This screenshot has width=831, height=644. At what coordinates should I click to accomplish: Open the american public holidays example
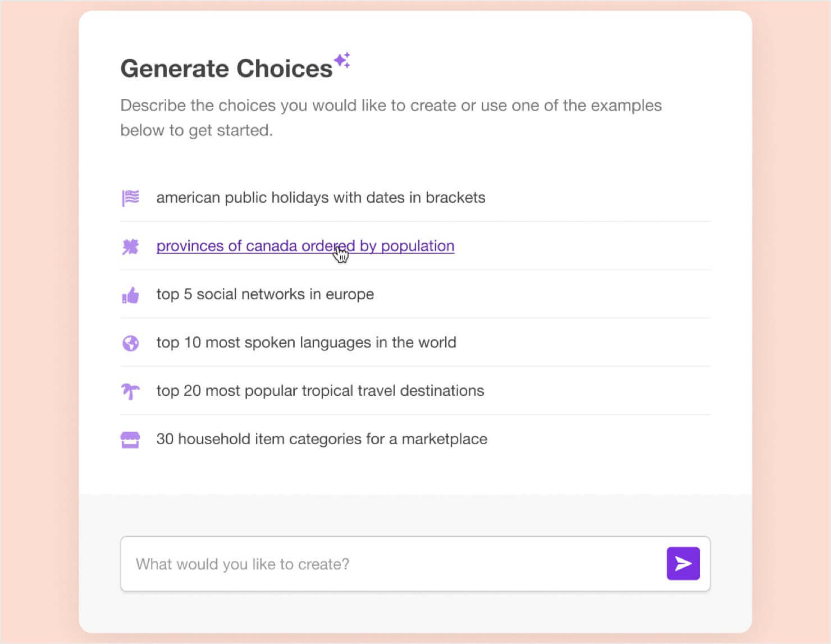tap(321, 198)
